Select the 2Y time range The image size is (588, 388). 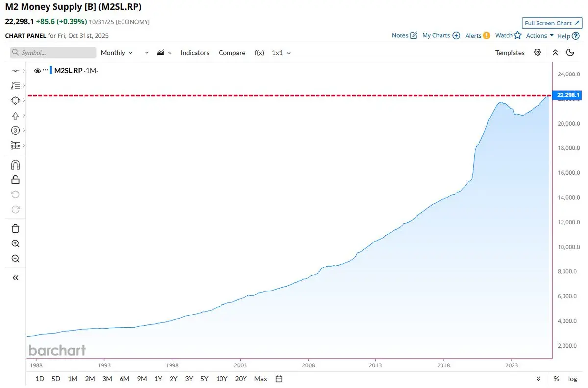tap(173, 379)
